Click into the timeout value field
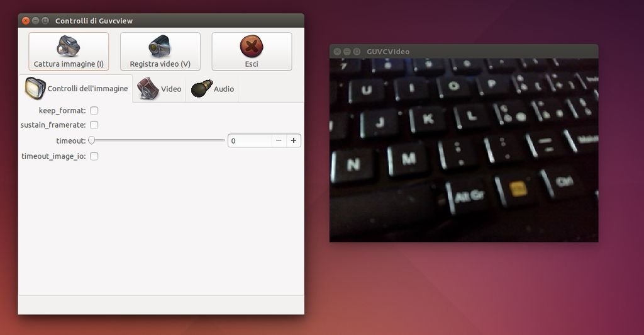This screenshot has height=335, width=644. 250,140
